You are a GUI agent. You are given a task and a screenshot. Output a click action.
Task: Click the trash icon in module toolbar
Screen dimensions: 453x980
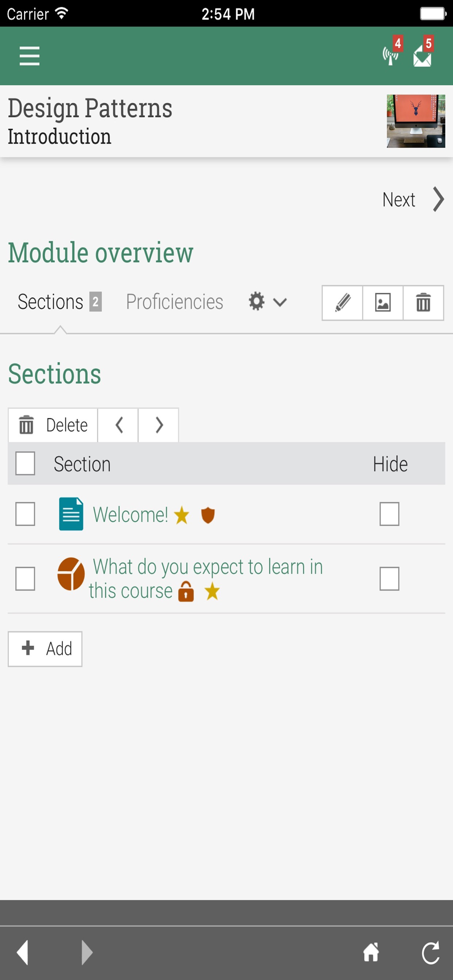point(424,303)
